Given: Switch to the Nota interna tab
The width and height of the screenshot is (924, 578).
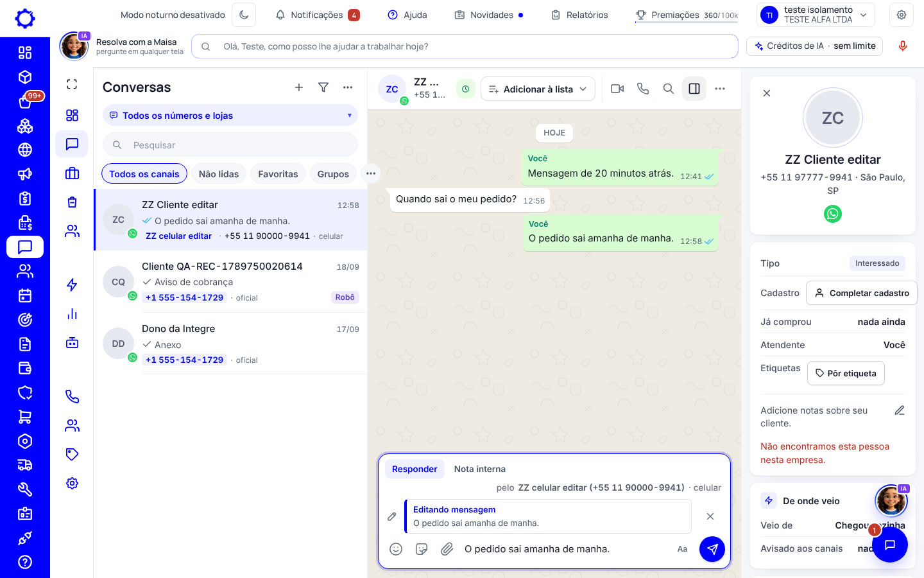Looking at the screenshot, I should [480, 469].
